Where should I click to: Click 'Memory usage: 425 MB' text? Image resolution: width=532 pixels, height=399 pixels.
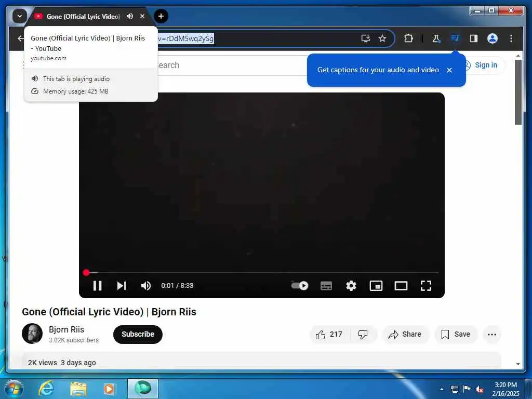pos(76,91)
